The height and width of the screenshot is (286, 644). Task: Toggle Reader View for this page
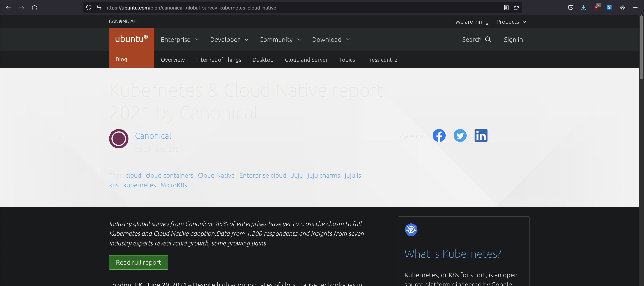click(x=506, y=8)
